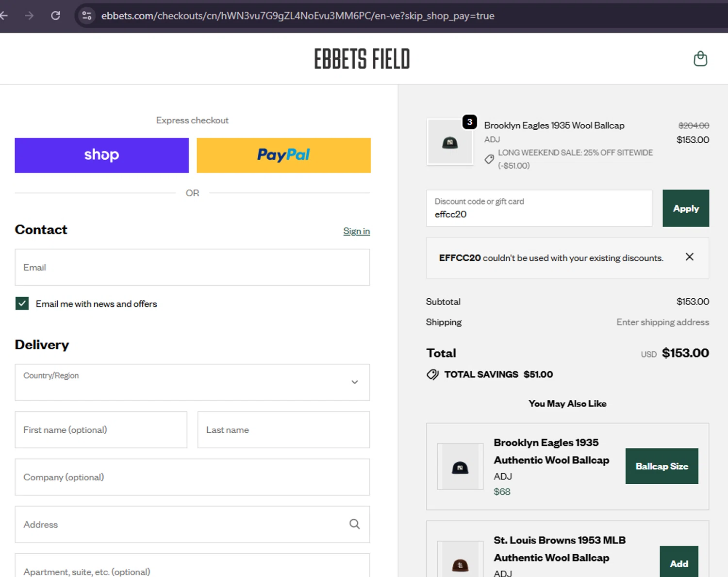Click the struck-through $204.00 price
The width and height of the screenshot is (728, 577).
[694, 125]
